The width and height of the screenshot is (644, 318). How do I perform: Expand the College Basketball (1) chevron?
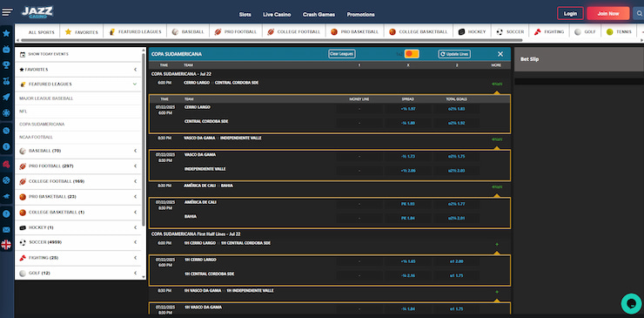pyautogui.click(x=135, y=213)
